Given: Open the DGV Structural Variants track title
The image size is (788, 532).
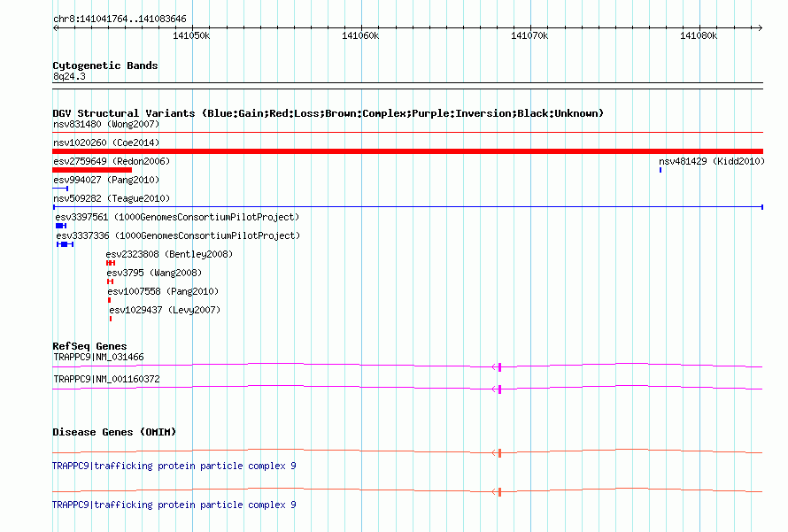Looking at the screenshot, I should [x=328, y=113].
